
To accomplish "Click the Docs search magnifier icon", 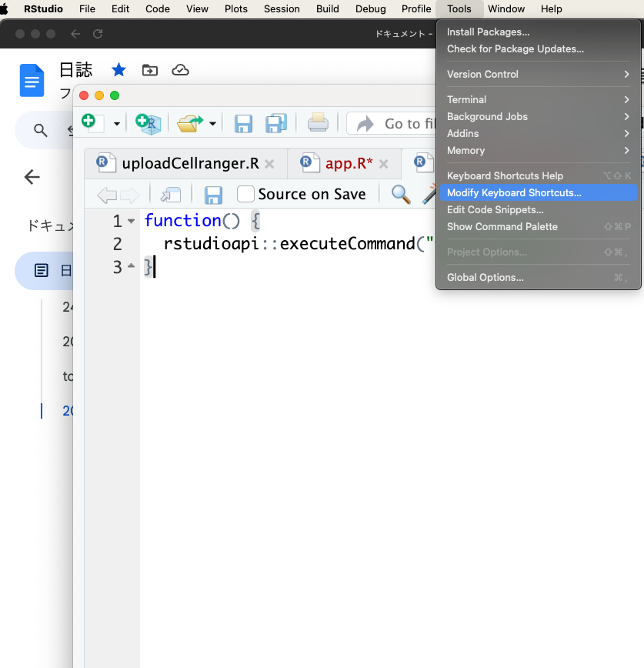I will (41, 130).
